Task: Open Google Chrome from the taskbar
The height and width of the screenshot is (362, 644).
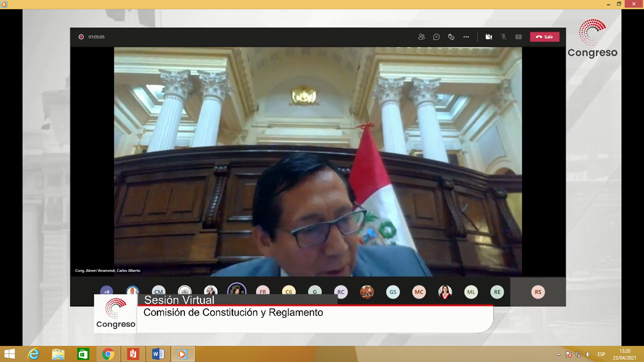Action: coord(108,354)
